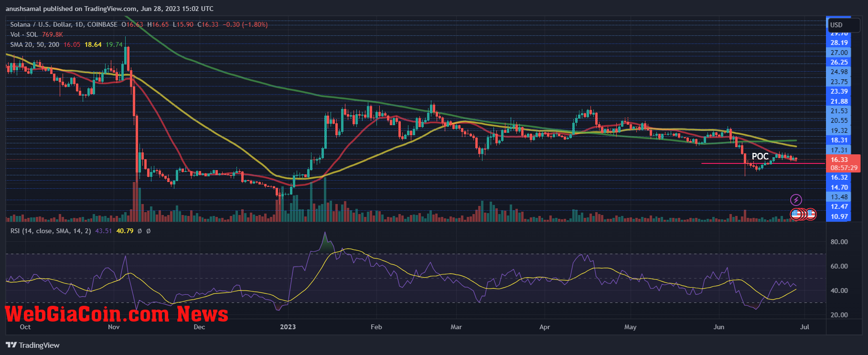The height and width of the screenshot is (355, 868).
Task: Click the Apr label on time axis
Action: click(545, 327)
